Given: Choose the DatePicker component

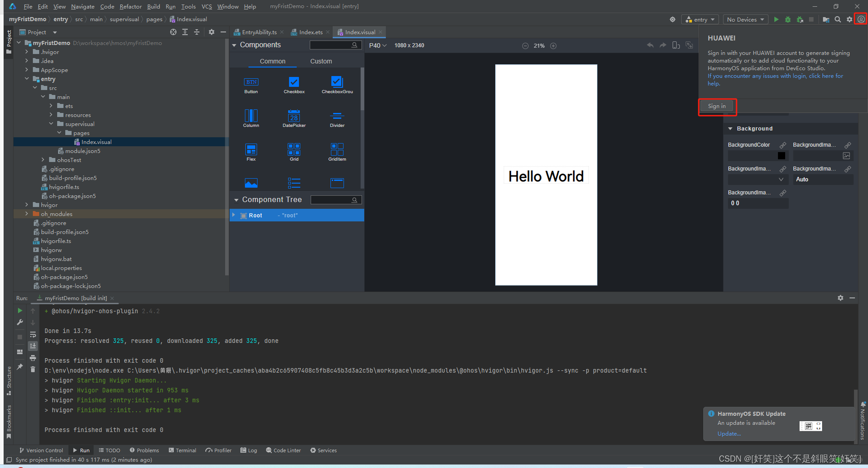Looking at the screenshot, I should coord(294,118).
